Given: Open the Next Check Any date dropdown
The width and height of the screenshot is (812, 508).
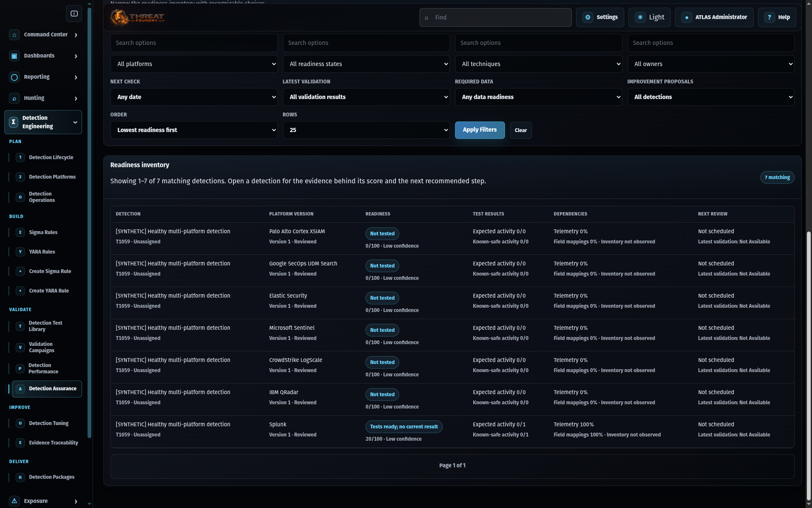Looking at the screenshot, I should tap(194, 97).
